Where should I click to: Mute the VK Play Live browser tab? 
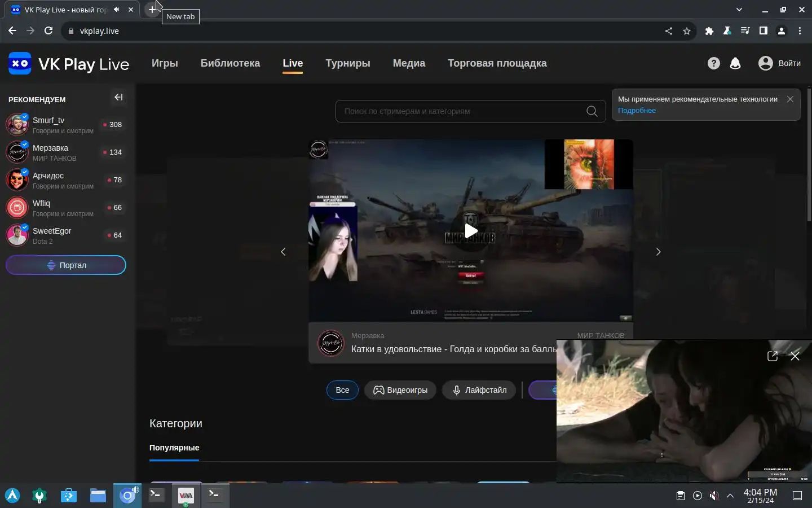pos(116,10)
